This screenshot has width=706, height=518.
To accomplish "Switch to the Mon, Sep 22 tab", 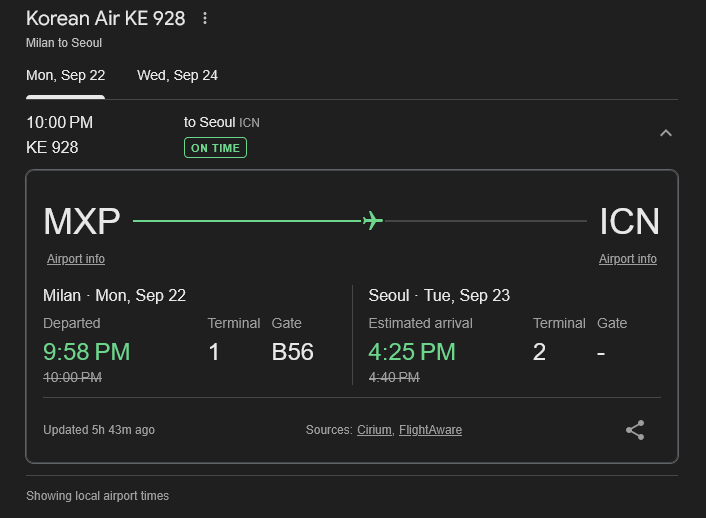I will pos(66,75).
